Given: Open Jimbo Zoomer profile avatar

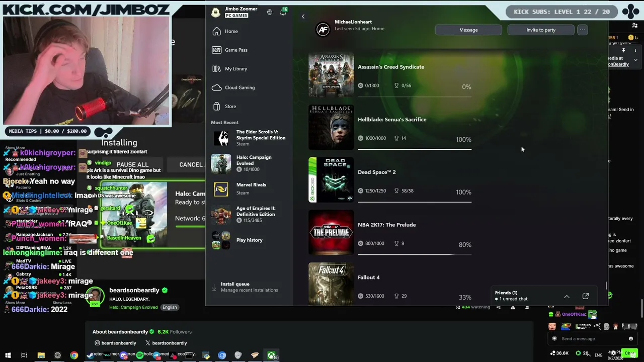Looking at the screenshot, I should coord(215,12).
